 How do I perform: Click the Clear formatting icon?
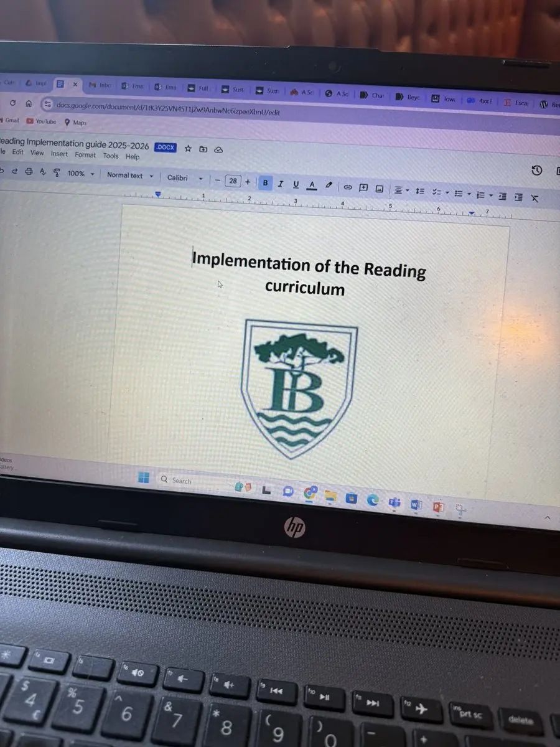tap(535, 199)
